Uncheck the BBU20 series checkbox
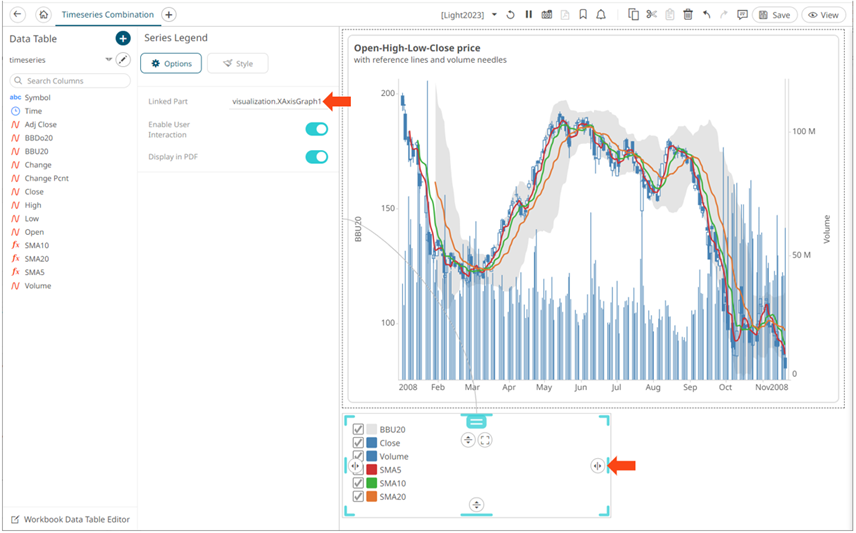This screenshot has width=856, height=533. 358,430
